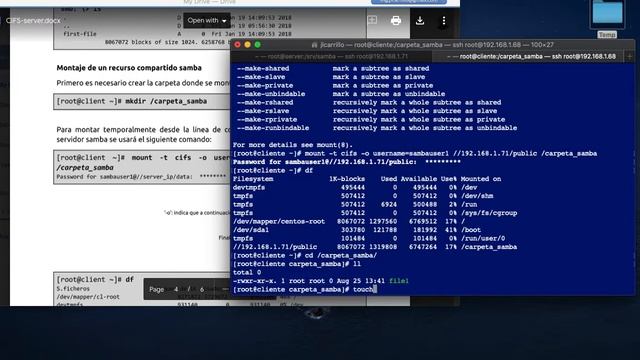
Task: Click the green 'file1' filename in terminal
Action: (x=399, y=281)
